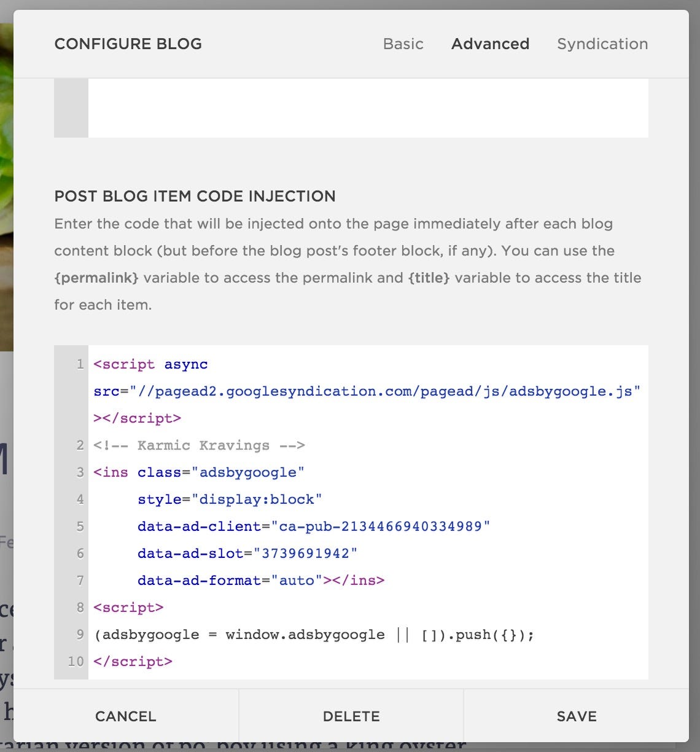Click the SAVE button
The width and height of the screenshot is (700, 752).
click(577, 716)
